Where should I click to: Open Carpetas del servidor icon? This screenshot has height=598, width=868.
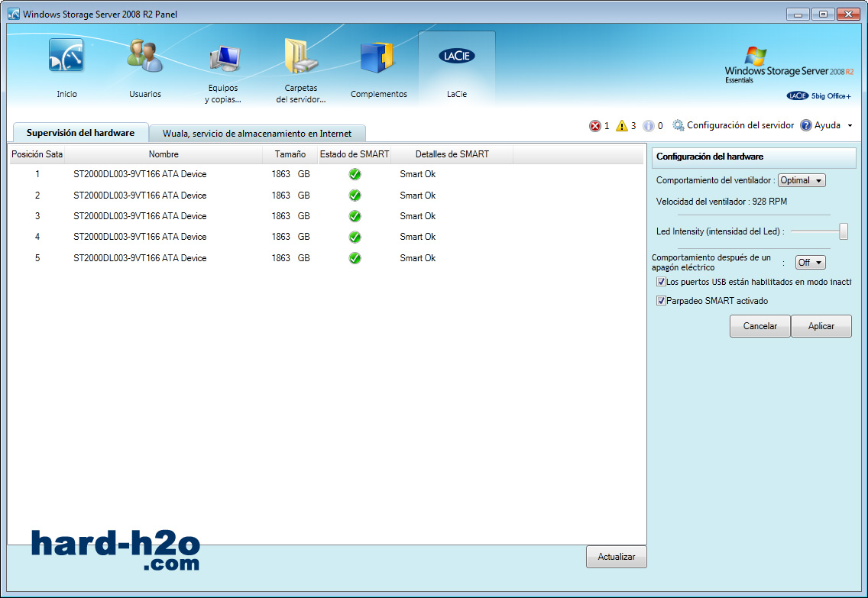(300, 56)
